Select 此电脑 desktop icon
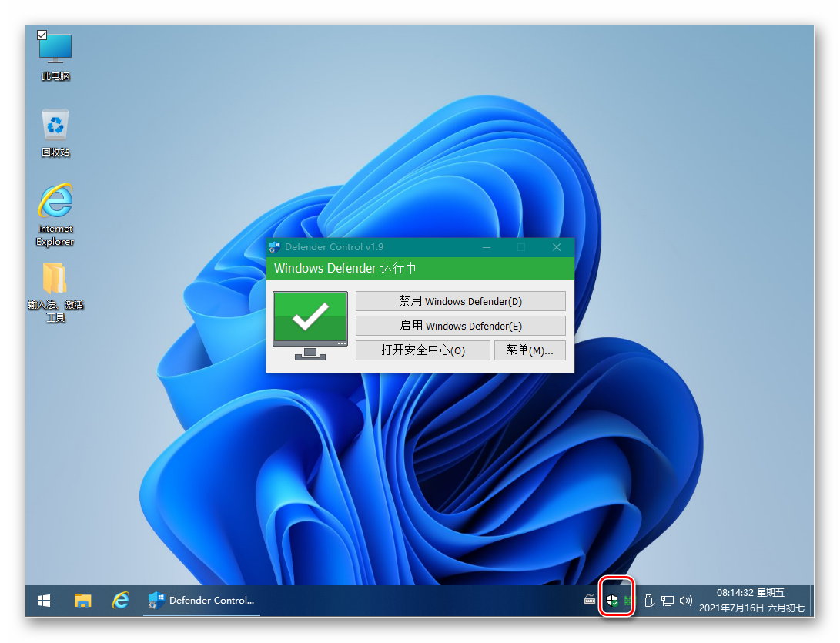The image size is (840, 643). point(55,55)
